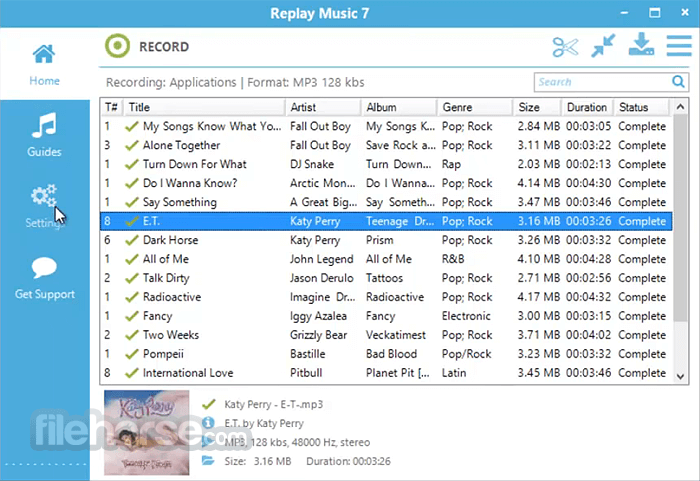The height and width of the screenshot is (481, 700).
Task: Click the search magnifier icon
Action: pos(678,82)
